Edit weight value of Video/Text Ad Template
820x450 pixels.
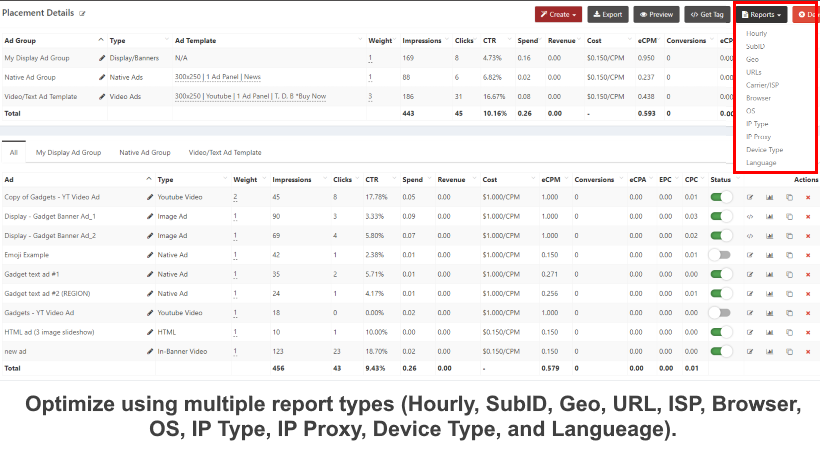pyautogui.click(x=370, y=97)
